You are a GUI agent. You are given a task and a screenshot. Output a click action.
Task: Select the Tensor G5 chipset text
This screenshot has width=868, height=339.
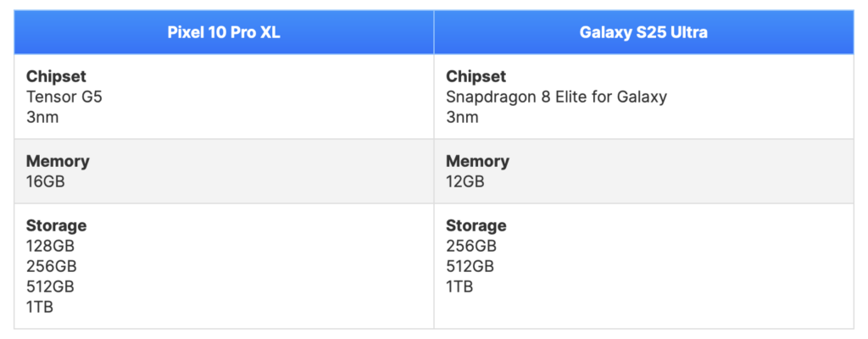pyautogui.click(x=64, y=97)
